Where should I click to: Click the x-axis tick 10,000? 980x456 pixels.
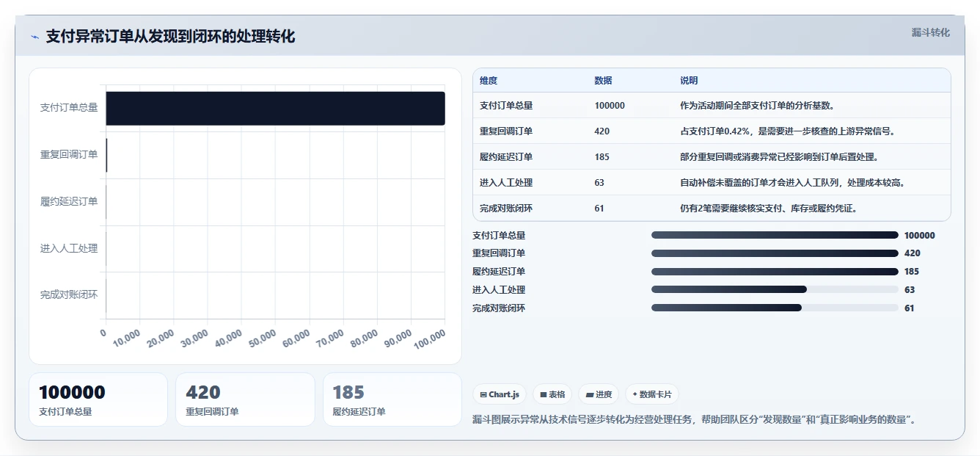click(x=125, y=339)
